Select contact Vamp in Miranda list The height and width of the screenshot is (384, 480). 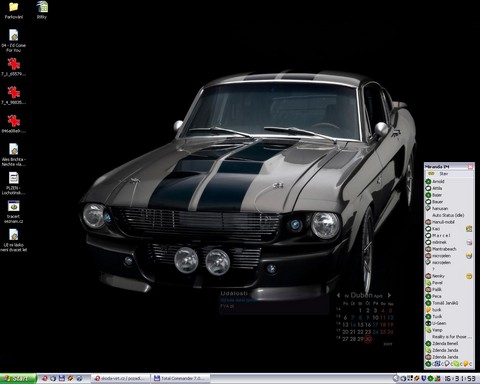click(x=449, y=330)
